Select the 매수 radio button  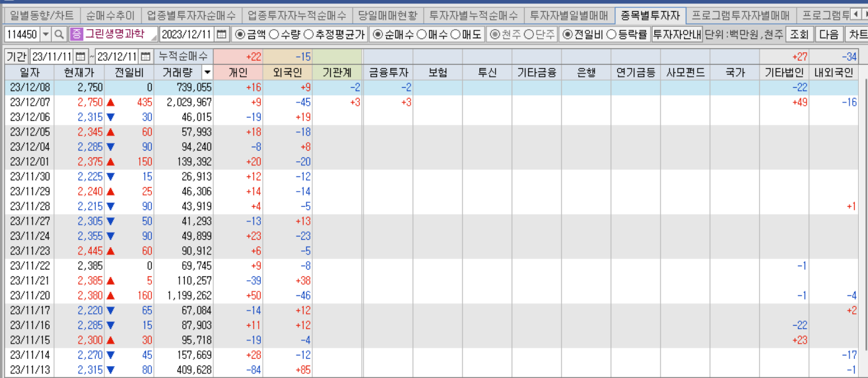[421, 34]
